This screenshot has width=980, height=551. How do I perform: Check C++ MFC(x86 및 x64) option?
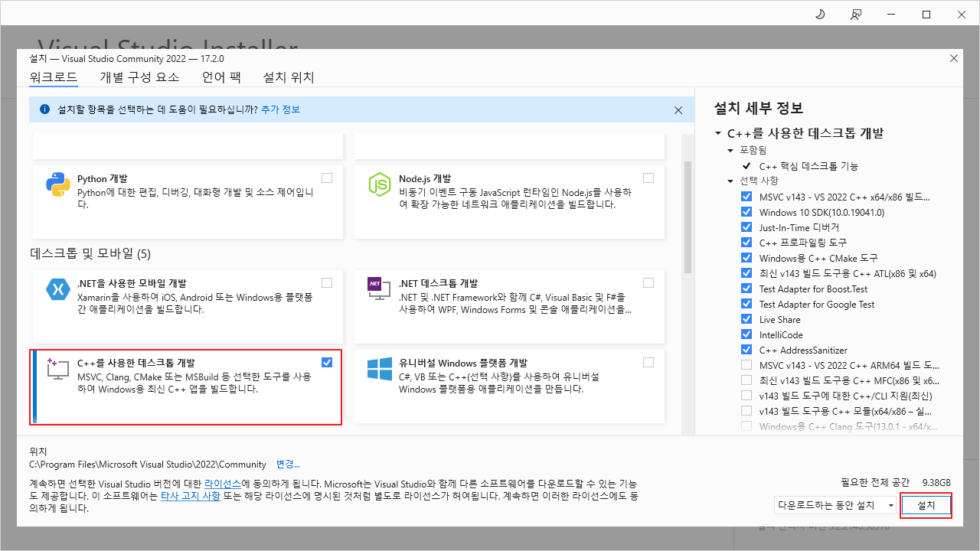coord(746,380)
